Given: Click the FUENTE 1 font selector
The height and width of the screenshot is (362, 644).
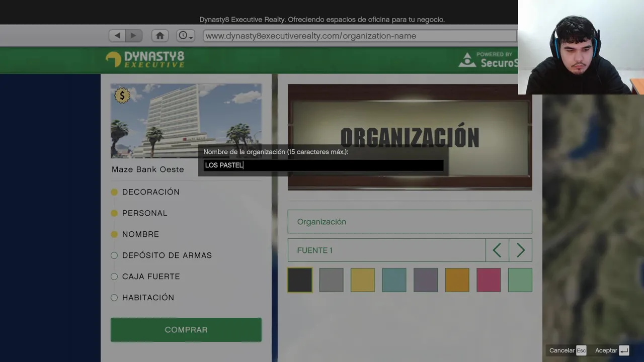Looking at the screenshot, I should coord(386,250).
